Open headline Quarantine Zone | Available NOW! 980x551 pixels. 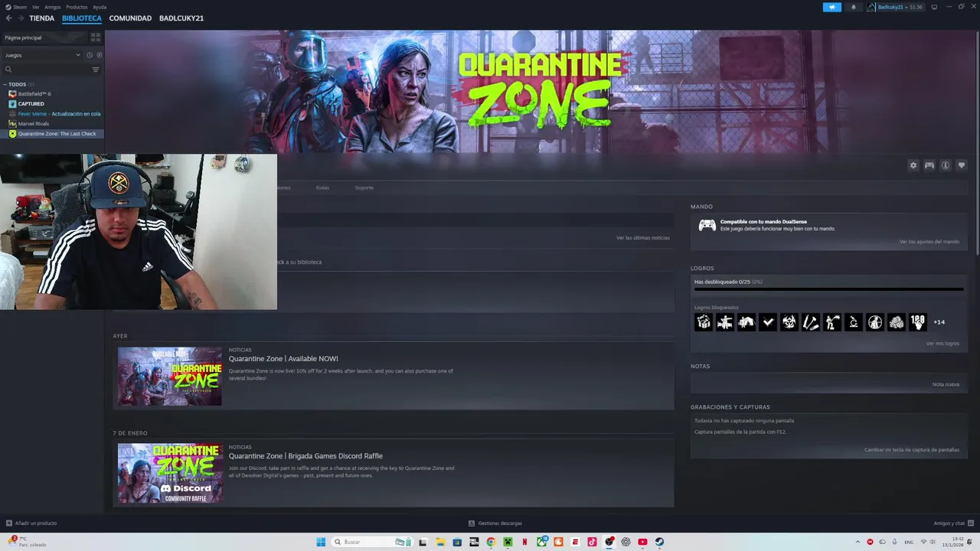pos(283,359)
